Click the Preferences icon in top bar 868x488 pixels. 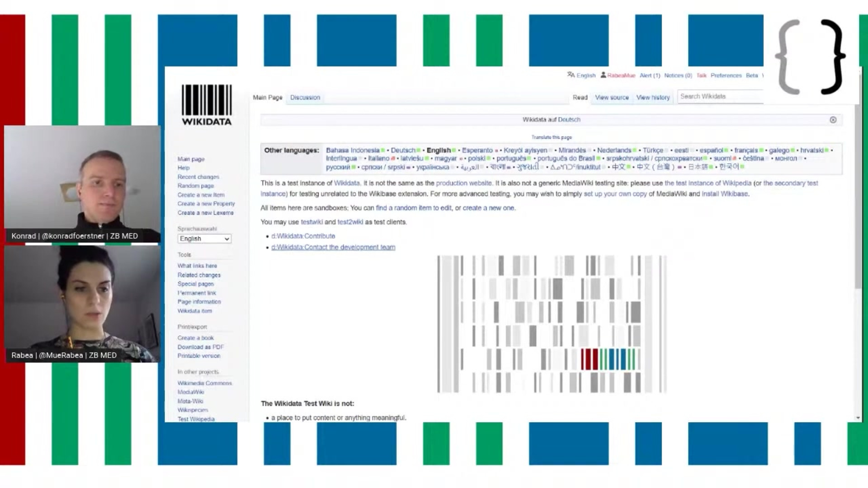pyautogui.click(x=726, y=75)
